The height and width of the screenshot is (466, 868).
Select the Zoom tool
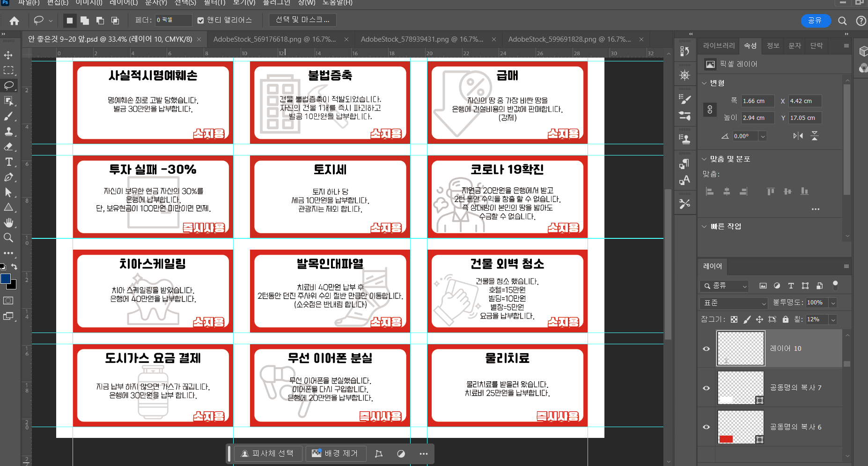click(x=8, y=238)
